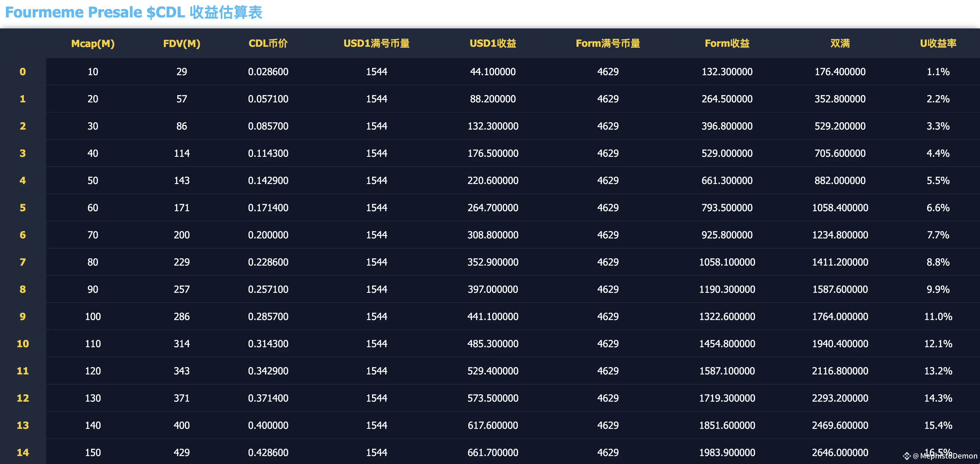
Task: Click the 双满 column header
Action: [x=840, y=43]
